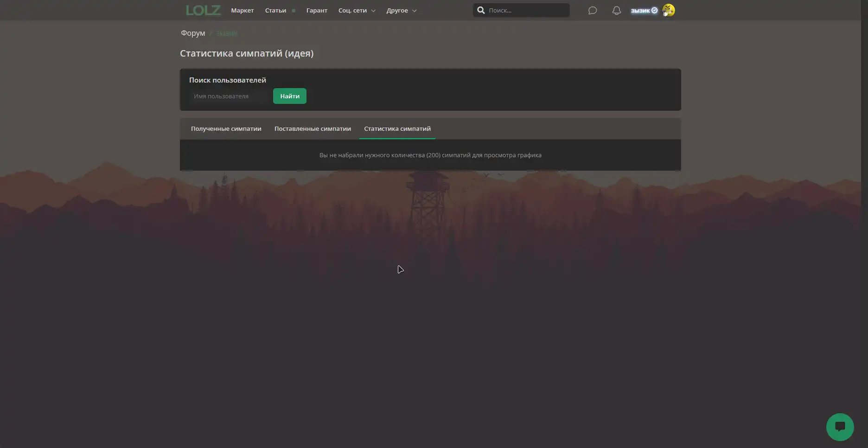Click the emoji profile avatar
Screen dimensions: 868x448
[668, 10]
